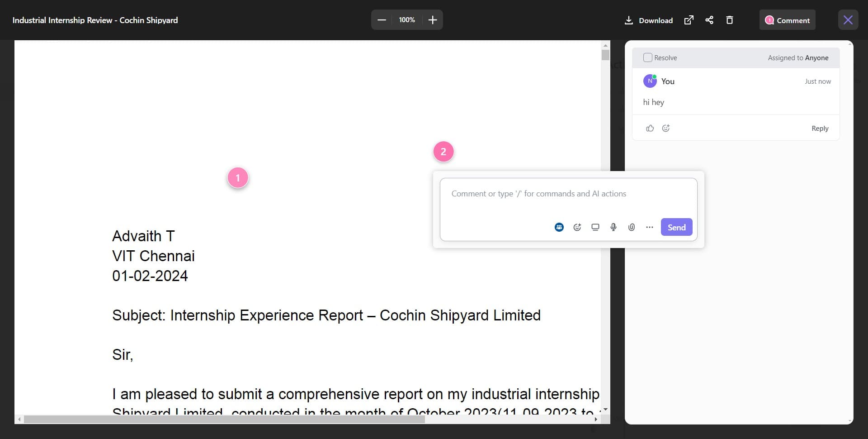The height and width of the screenshot is (439, 868).
Task: Add a reaction to the 'hi hey' comment
Action: click(x=665, y=128)
